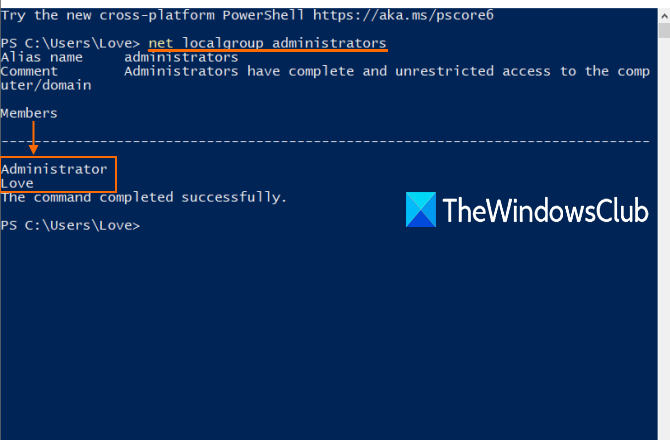Click "The command completed successfully." message
This screenshot has width=670, height=440.
click(144, 197)
